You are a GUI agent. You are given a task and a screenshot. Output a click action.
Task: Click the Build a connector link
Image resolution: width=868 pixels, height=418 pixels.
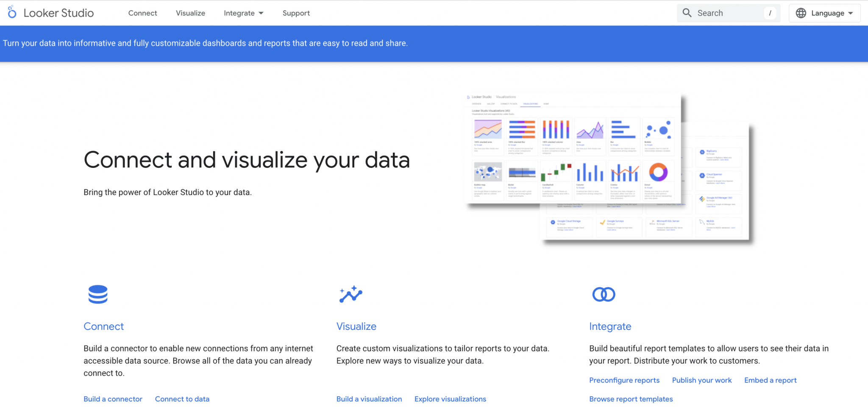113,399
